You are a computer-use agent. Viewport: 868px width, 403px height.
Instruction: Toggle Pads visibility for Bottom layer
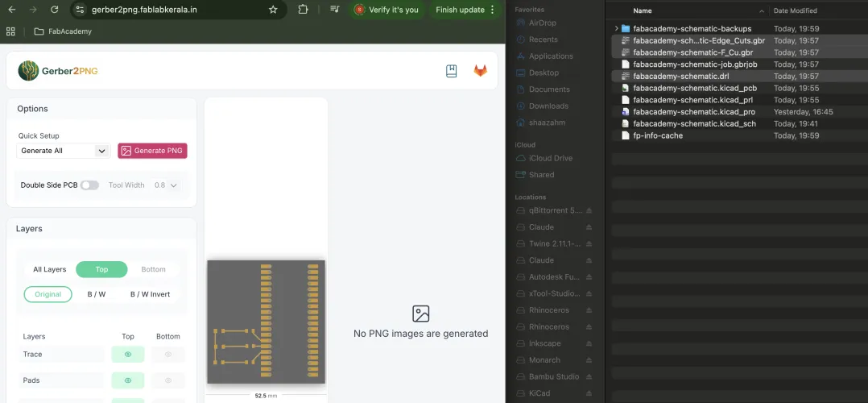point(167,380)
